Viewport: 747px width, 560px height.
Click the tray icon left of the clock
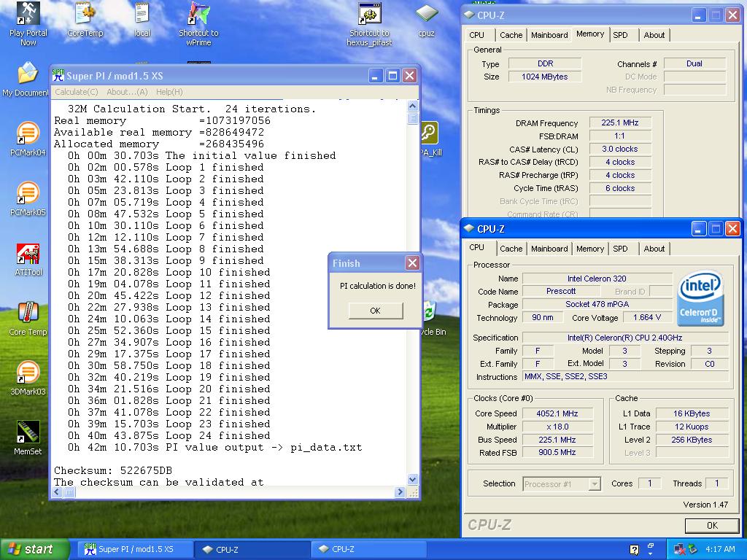point(693,549)
